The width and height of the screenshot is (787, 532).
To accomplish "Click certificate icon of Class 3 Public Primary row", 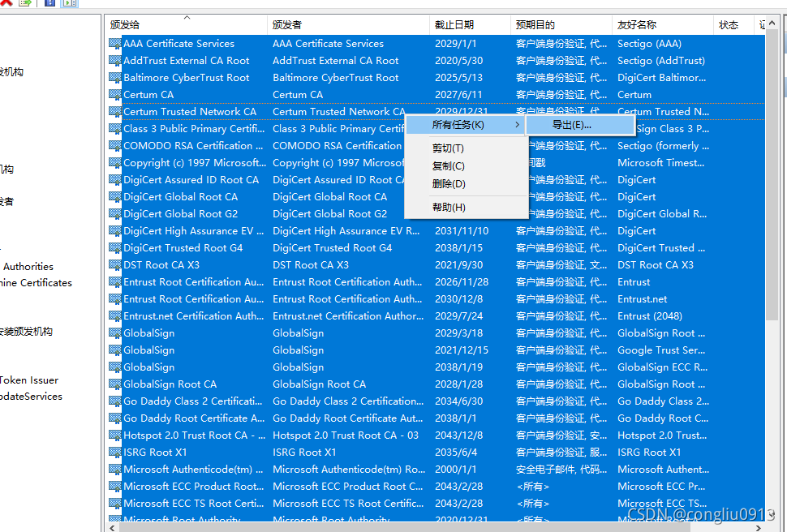I will (115, 129).
